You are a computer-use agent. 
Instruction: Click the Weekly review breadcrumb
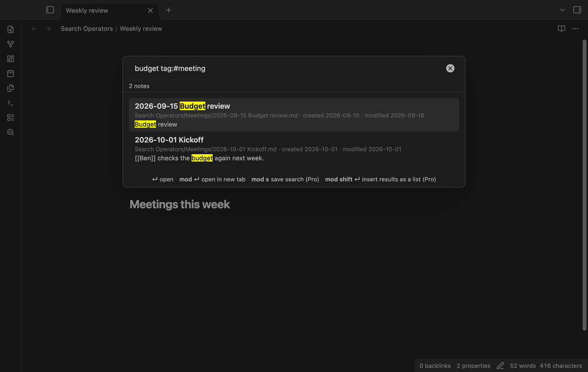(x=141, y=29)
